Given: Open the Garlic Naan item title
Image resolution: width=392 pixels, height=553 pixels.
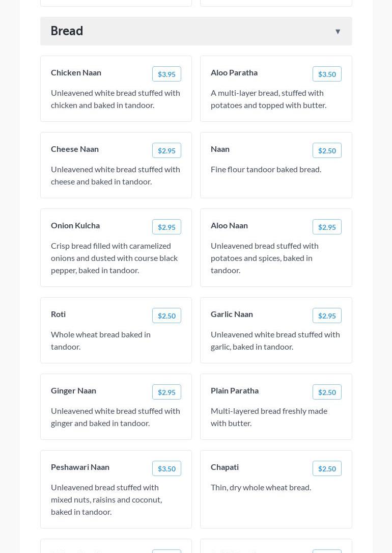Looking at the screenshot, I should tap(232, 314).
